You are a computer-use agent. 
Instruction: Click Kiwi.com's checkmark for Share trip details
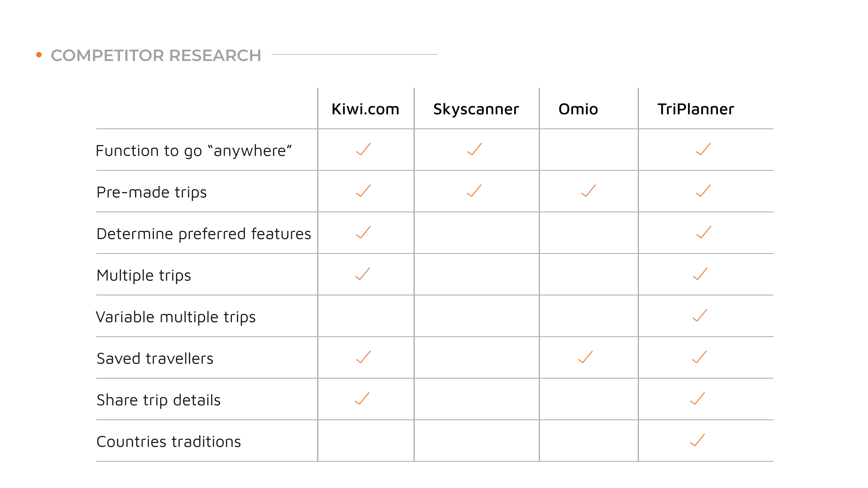click(x=362, y=398)
